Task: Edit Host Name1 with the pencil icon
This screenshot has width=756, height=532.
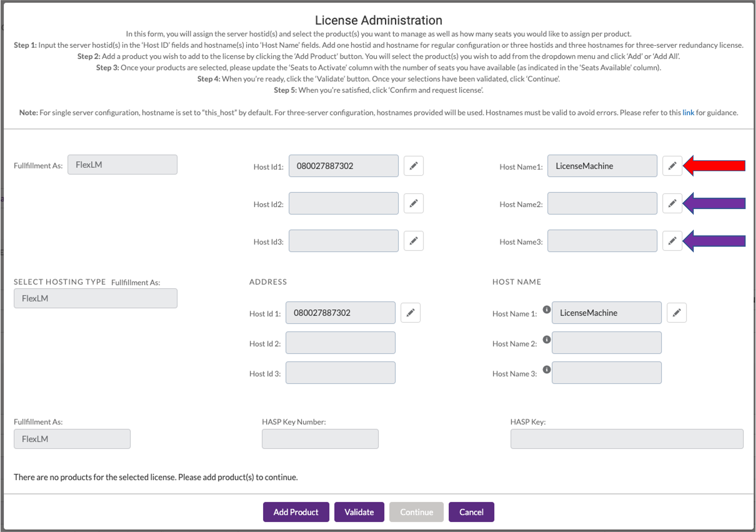Action: 672,166
